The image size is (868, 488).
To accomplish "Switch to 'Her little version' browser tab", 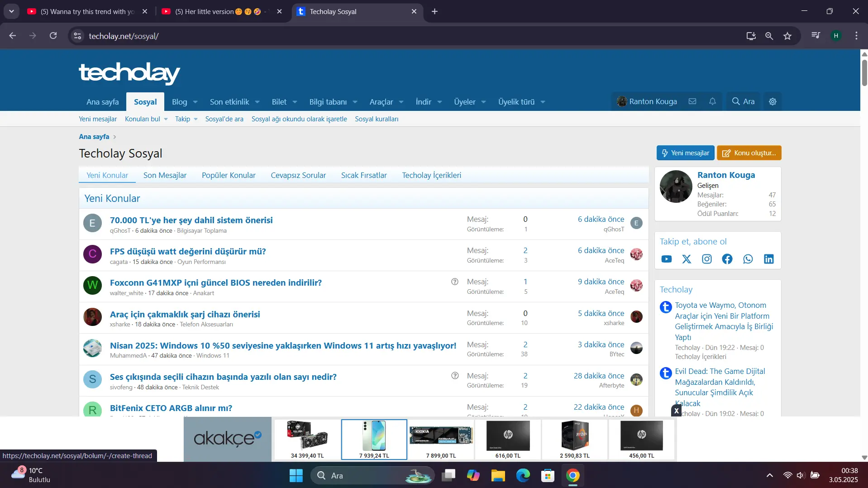I will (221, 12).
